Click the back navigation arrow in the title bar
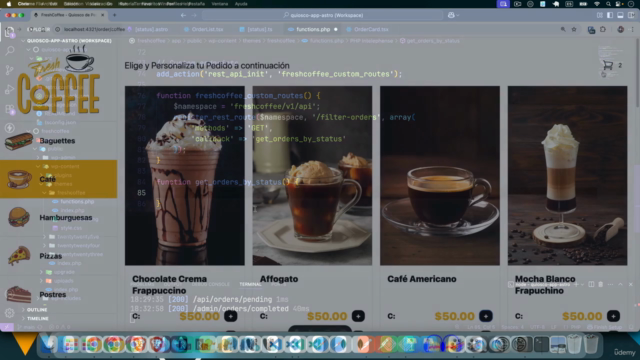Screen dimensions: 640x360 tap(183, 15)
